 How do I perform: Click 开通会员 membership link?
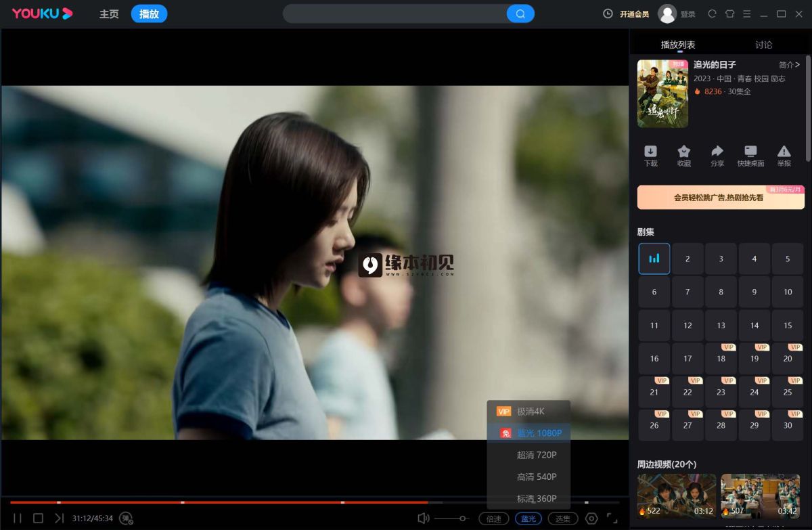coord(634,14)
